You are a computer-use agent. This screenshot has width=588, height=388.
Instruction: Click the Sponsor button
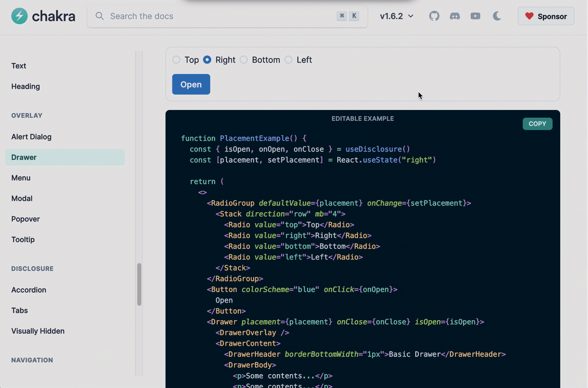coord(546,16)
